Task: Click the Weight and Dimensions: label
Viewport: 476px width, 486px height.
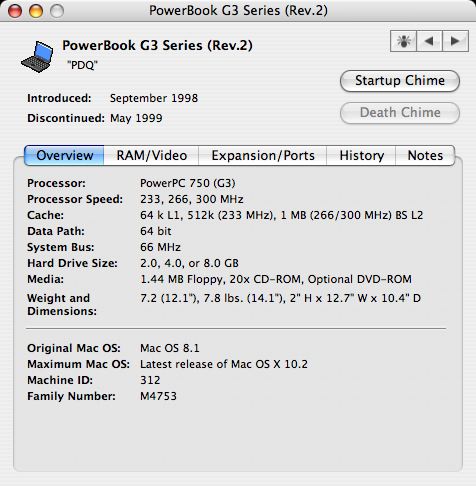Action: pos(62,304)
